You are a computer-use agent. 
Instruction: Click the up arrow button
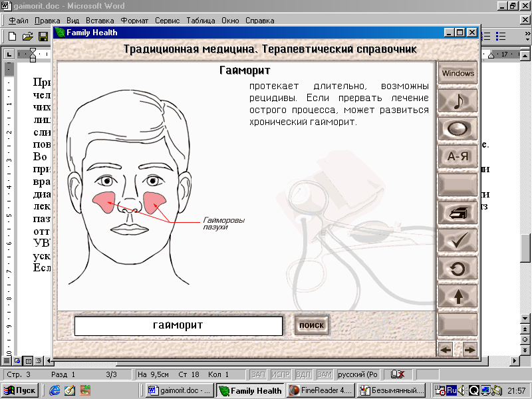point(458,296)
